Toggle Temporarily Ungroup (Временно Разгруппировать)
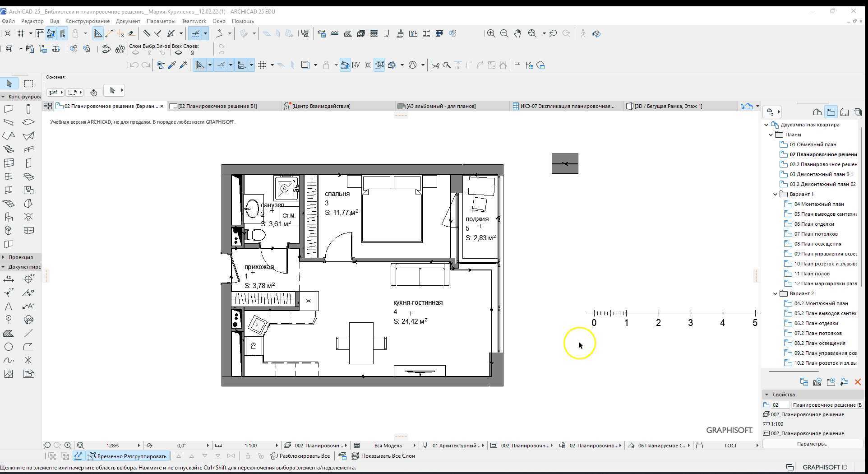This screenshot has height=474, width=868. click(128, 456)
